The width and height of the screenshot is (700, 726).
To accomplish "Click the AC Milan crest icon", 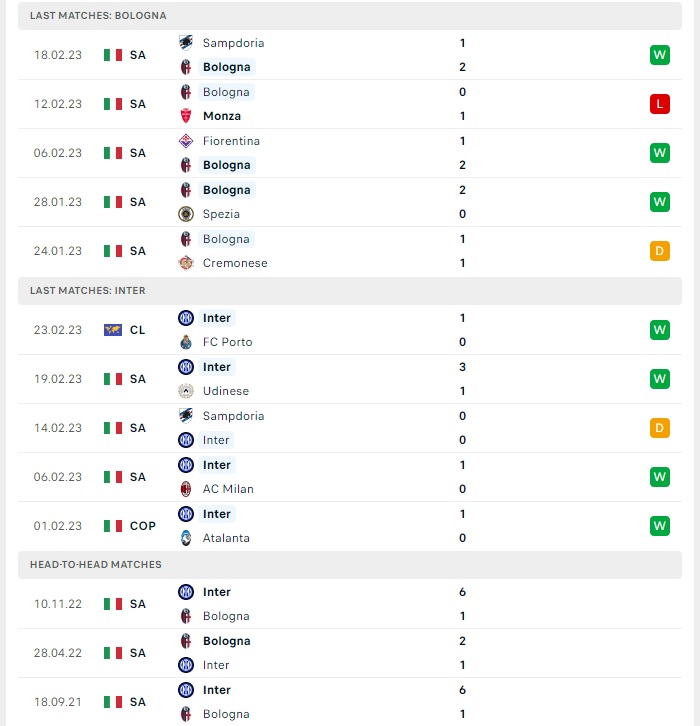I will pos(186,489).
